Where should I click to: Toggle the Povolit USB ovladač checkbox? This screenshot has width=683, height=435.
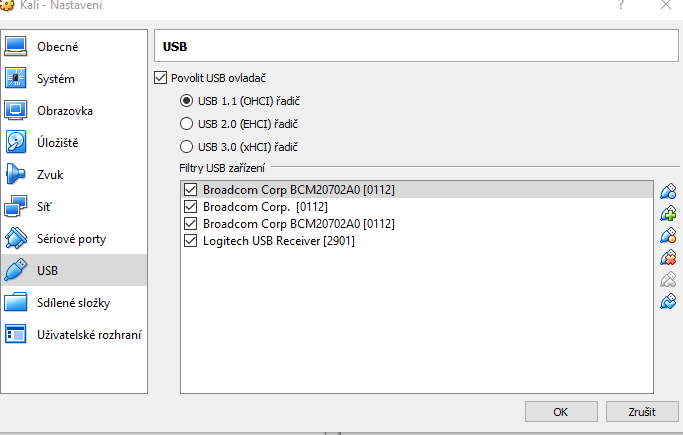(161, 77)
